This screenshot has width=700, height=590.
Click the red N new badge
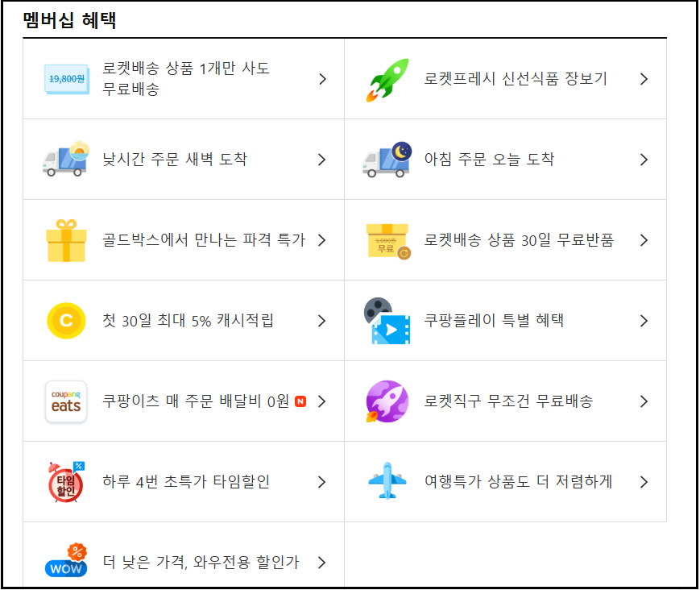pyautogui.click(x=301, y=401)
